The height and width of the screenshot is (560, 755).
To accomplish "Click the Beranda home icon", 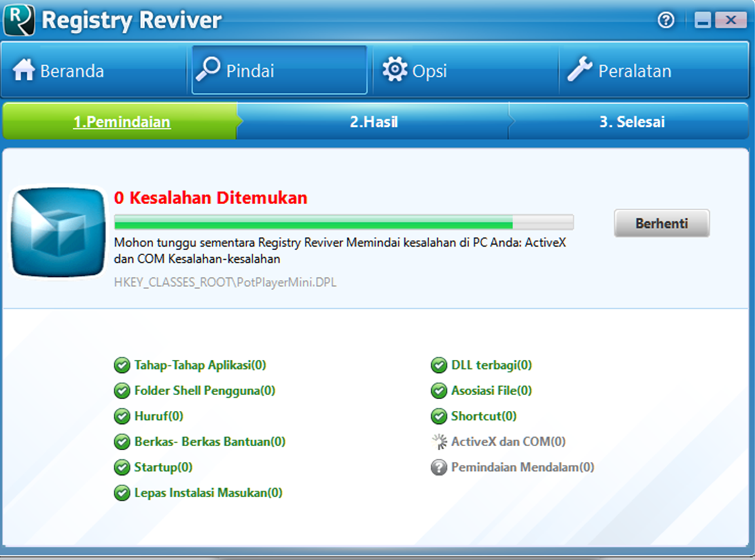I will point(24,70).
